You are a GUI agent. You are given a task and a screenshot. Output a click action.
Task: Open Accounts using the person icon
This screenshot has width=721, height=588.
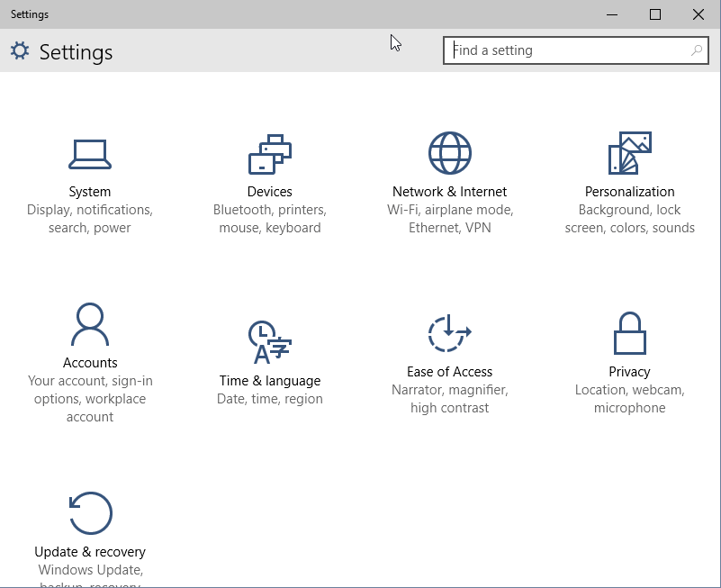click(x=90, y=325)
